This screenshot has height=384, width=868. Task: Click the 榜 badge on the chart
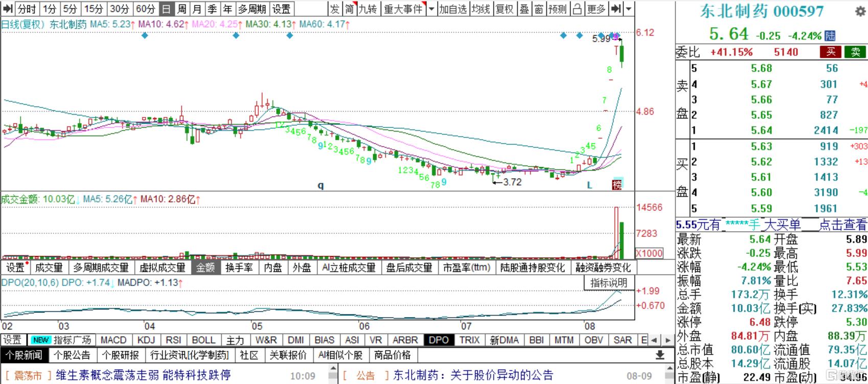click(618, 185)
